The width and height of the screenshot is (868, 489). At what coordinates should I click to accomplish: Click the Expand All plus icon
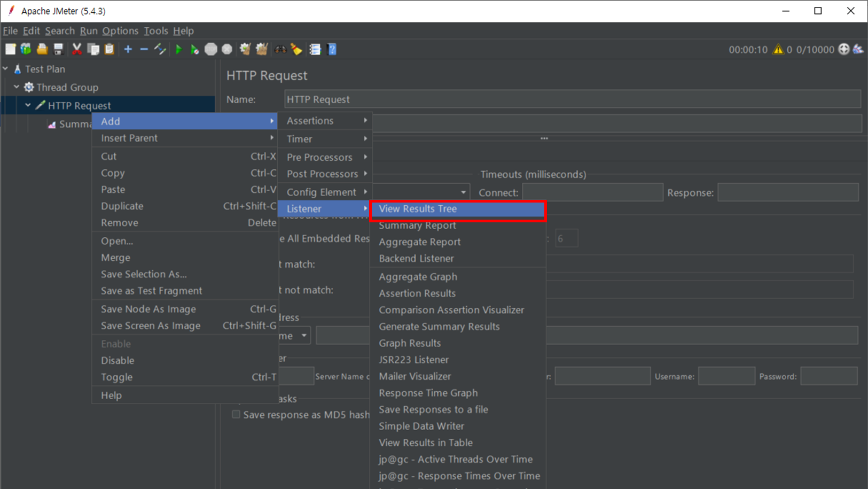[x=128, y=49]
